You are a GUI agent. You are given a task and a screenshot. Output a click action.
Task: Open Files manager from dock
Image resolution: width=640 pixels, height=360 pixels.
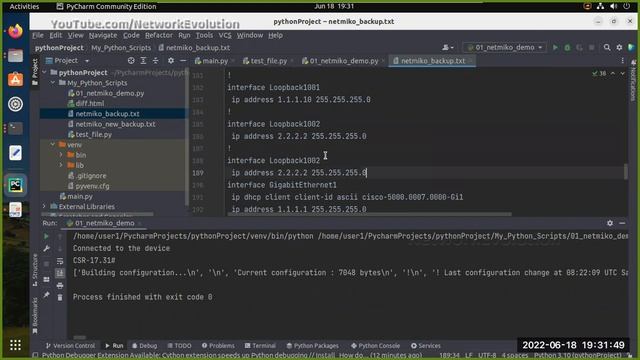(16, 55)
